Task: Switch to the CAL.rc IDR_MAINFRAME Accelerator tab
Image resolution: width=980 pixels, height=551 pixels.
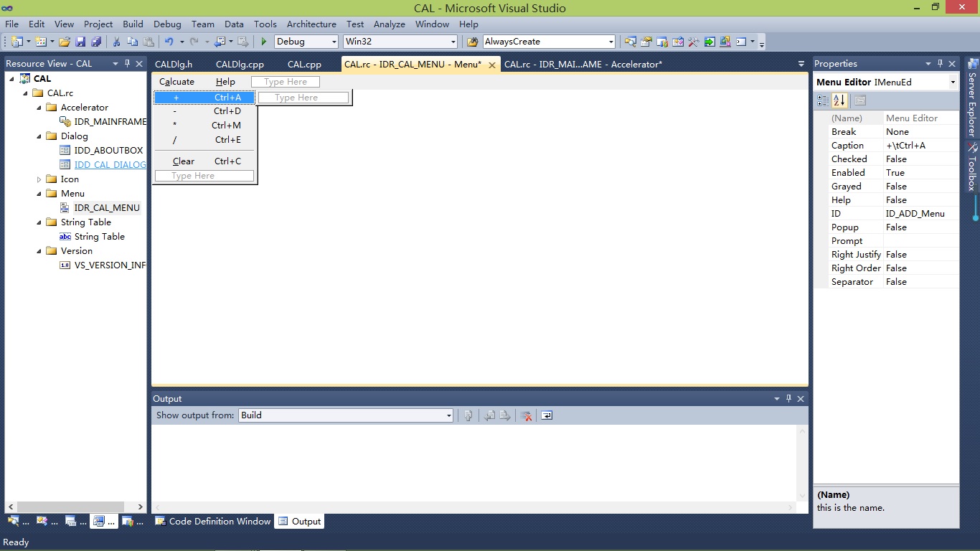Action: (583, 64)
